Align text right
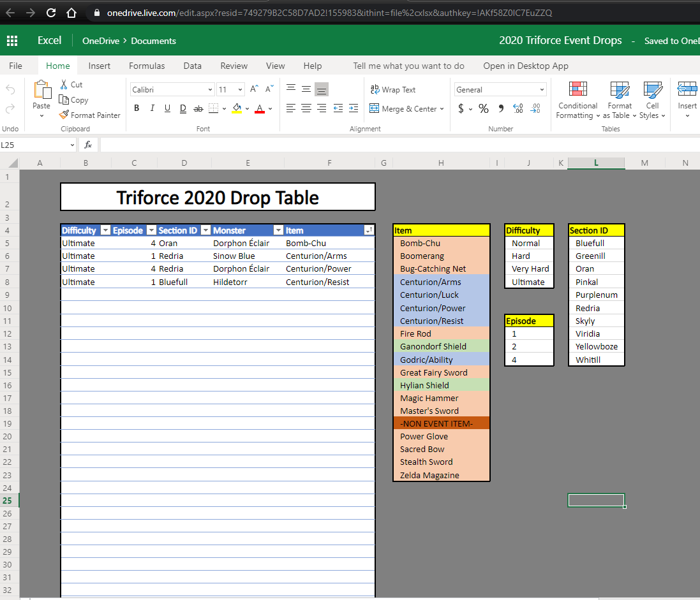 [322, 108]
